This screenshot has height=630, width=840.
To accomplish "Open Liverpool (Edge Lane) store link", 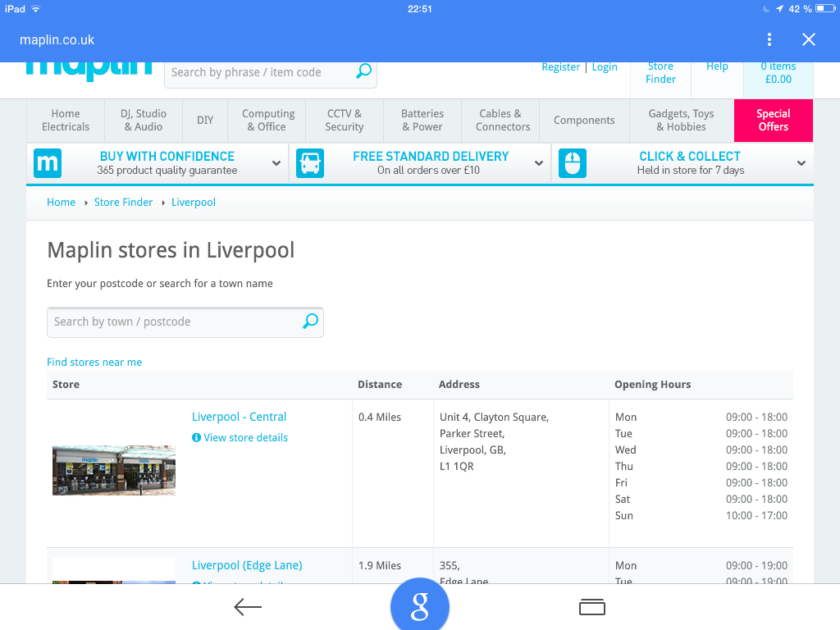I will tap(247, 565).
